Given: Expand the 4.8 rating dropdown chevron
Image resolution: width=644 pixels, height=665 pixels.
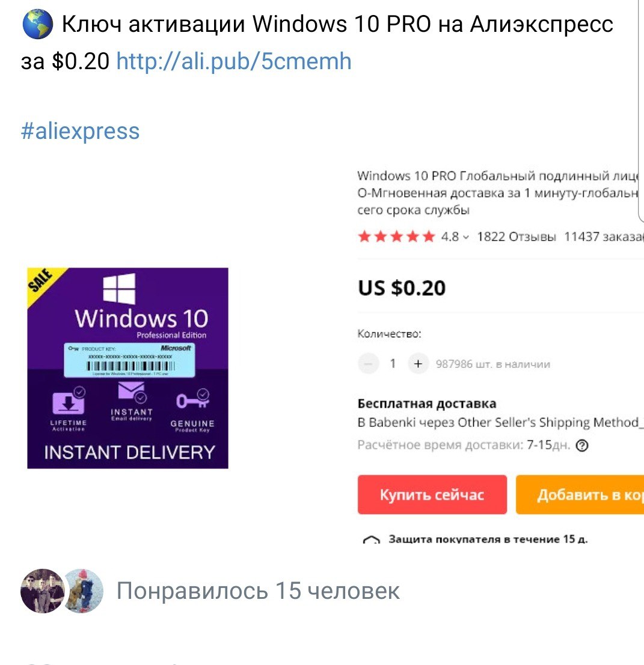Looking at the screenshot, I should click(x=466, y=237).
